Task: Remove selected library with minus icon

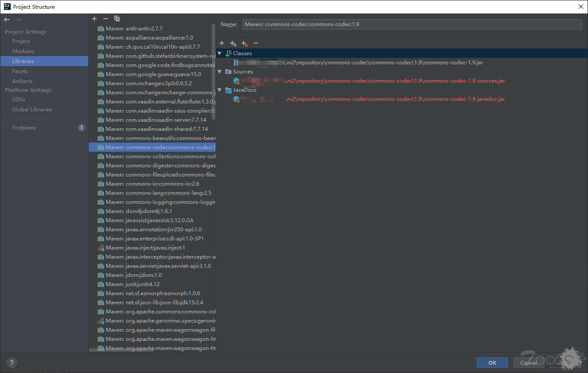Action: [105, 19]
